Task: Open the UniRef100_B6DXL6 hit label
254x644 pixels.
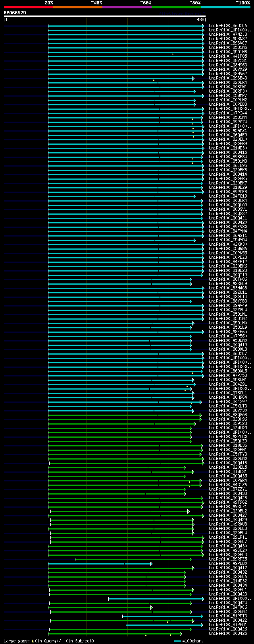Action: pyautogui.click(x=228, y=26)
